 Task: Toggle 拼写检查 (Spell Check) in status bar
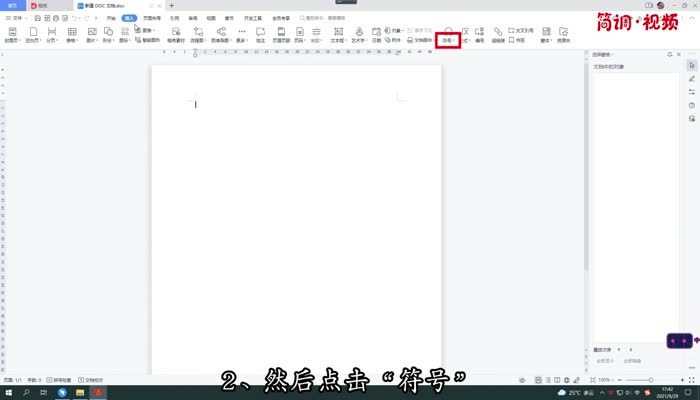coord(60,380)
